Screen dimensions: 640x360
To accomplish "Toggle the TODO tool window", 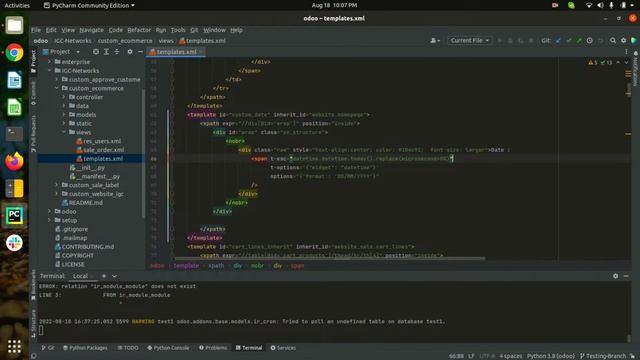I will (x=128, y=348).
